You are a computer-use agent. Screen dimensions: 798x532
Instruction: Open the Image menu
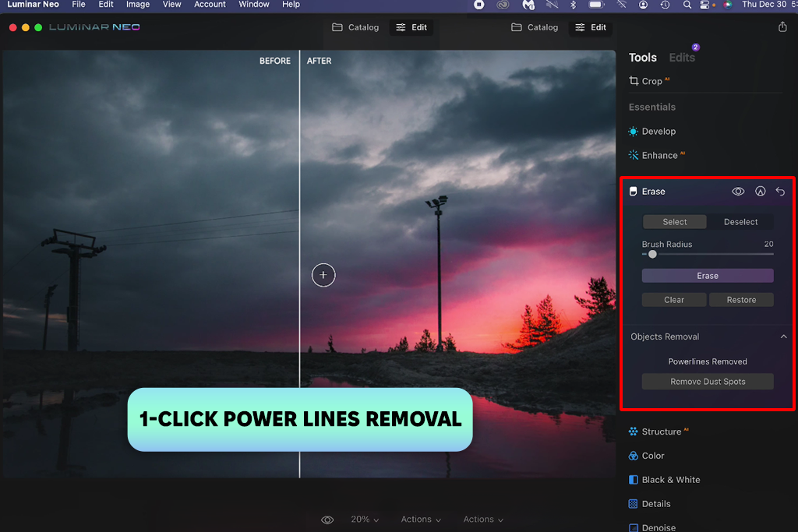pyautogui.click(x=137, y=5)
